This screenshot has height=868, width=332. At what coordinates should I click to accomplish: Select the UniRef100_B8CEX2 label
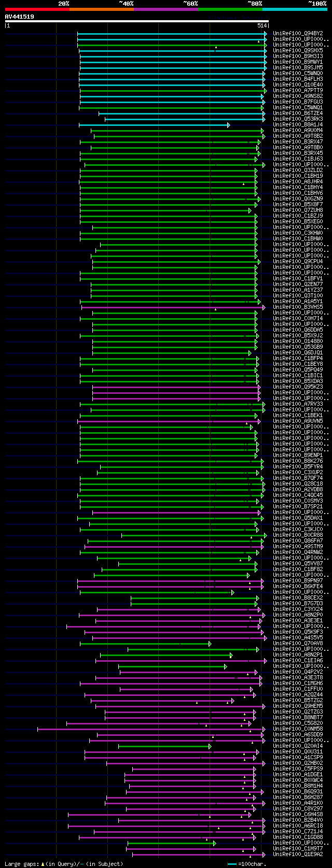click(x=298, y=597)
